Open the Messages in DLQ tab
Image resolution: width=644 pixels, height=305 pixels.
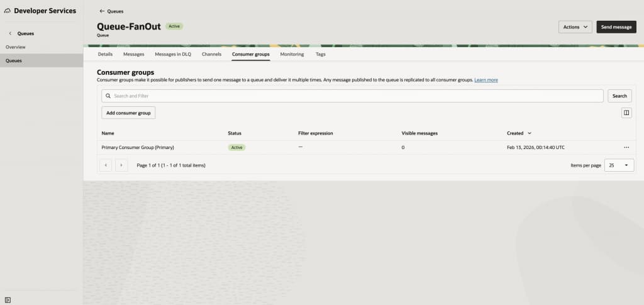coord(173,54)
